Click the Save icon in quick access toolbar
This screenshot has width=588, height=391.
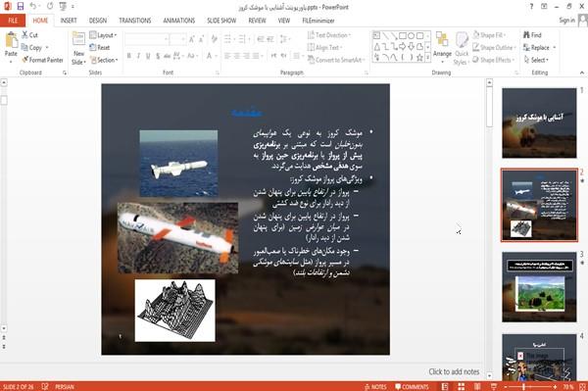tap(21, 7)
